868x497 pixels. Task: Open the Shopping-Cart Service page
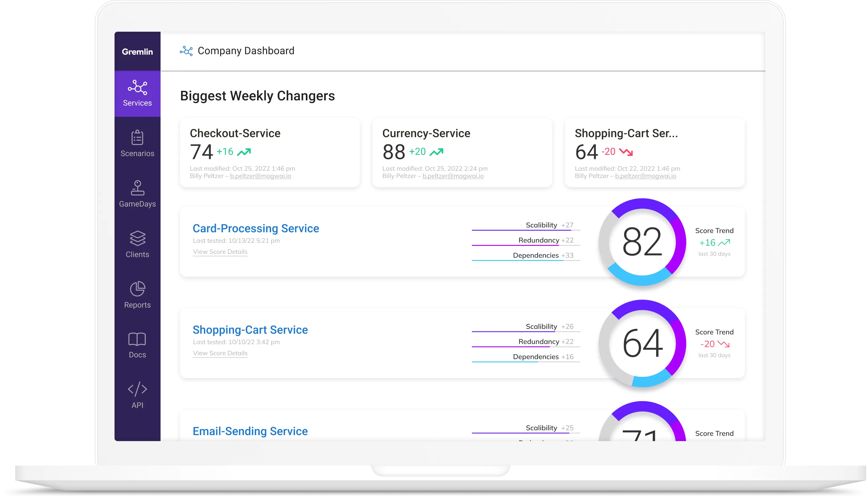pyautogui.click(x=250, y=330)
